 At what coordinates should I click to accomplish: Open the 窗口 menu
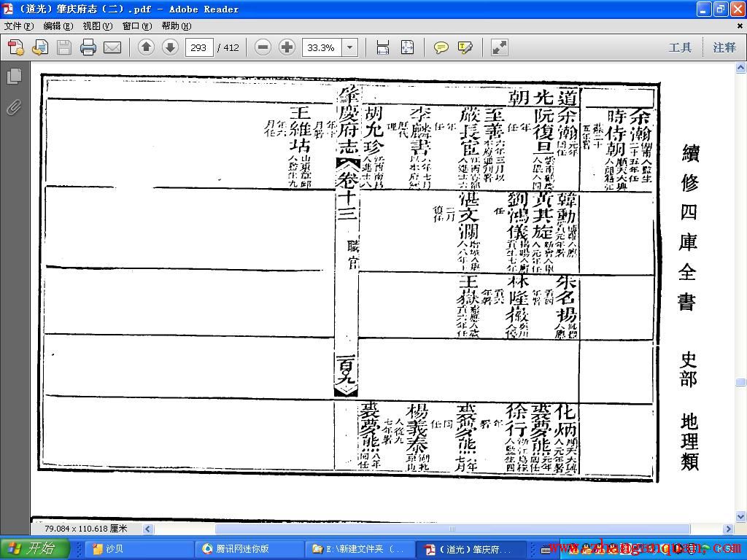point(137,26)
